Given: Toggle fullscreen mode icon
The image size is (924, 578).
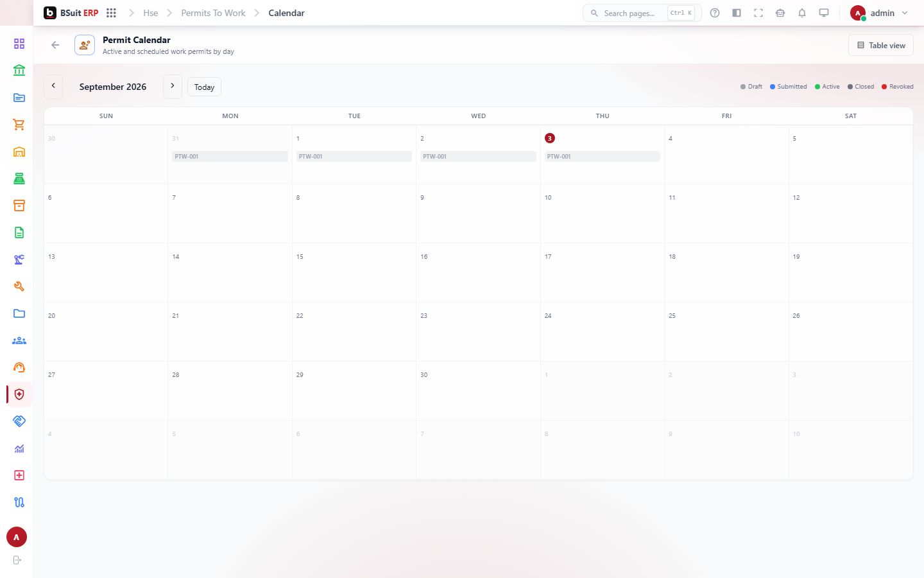Looking at the screenshot, I should [758, 13].
